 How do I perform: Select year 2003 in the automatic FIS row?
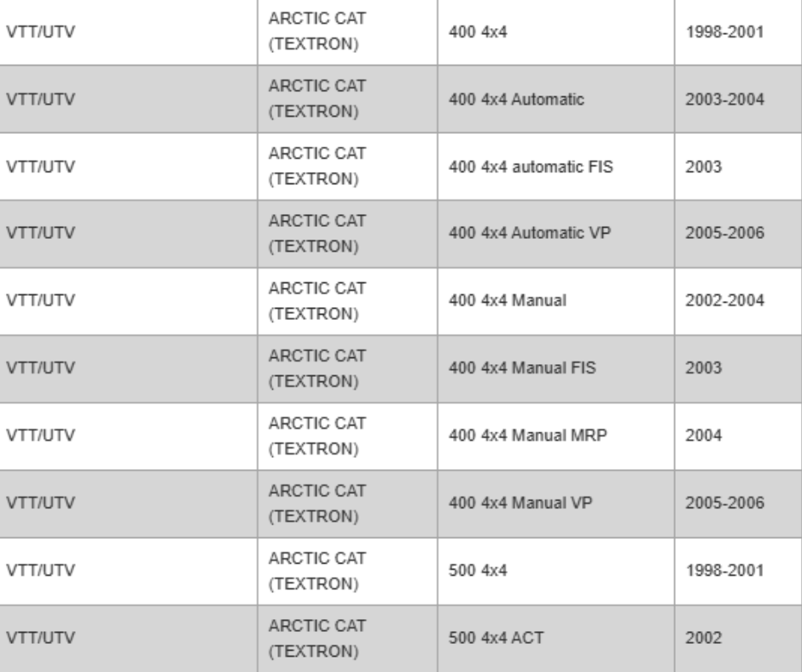coord(707,167)
